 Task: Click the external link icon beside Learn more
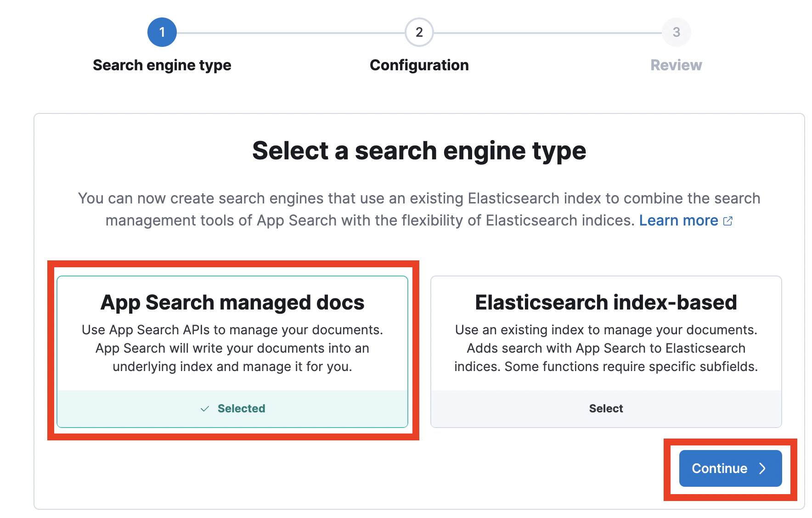tap(728, 221)
